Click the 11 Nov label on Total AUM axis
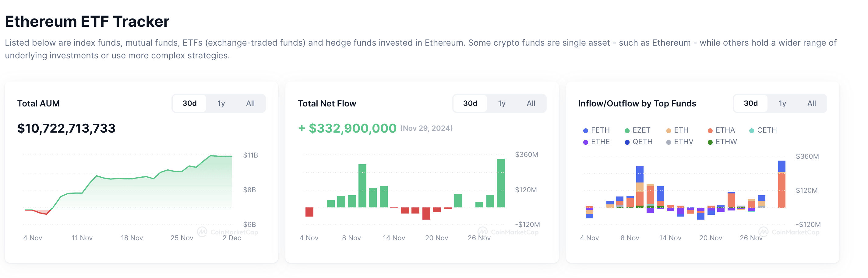The image size is (868, 278). 82,238
